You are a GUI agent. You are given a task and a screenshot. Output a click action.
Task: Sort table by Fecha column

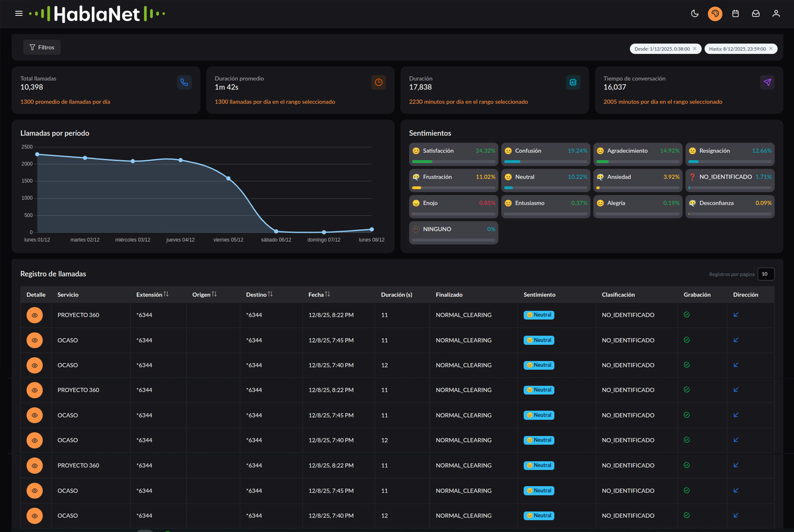(x=327, y=294)
